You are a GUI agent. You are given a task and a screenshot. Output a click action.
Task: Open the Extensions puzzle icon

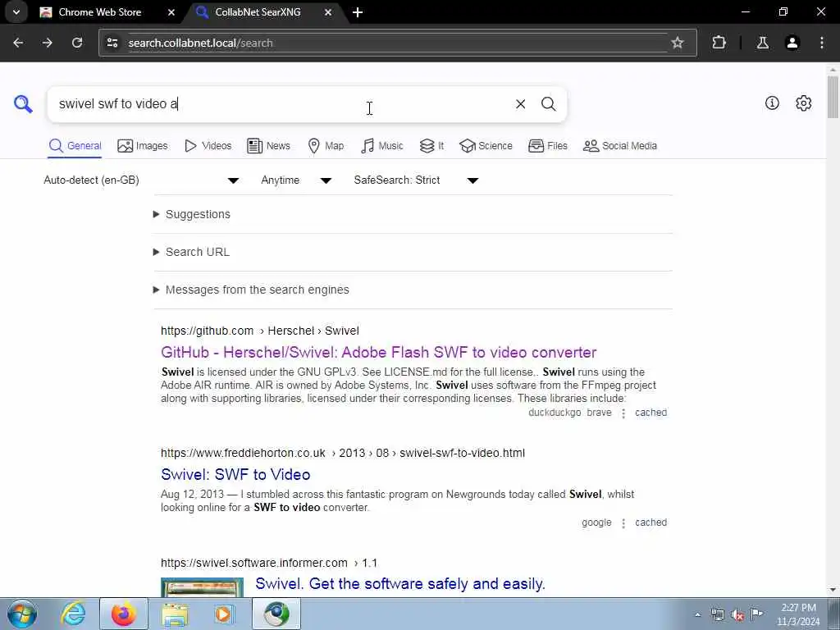[x=719, y=43]
